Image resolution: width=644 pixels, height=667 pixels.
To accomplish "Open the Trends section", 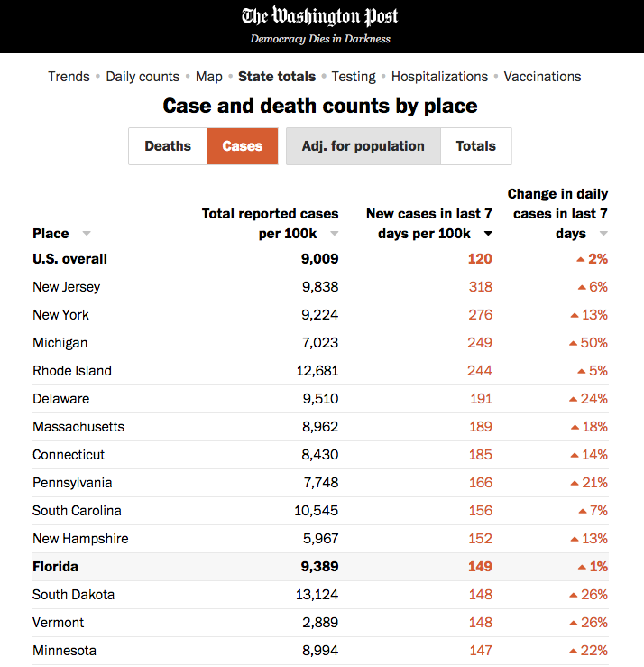I will click(69, 77).
